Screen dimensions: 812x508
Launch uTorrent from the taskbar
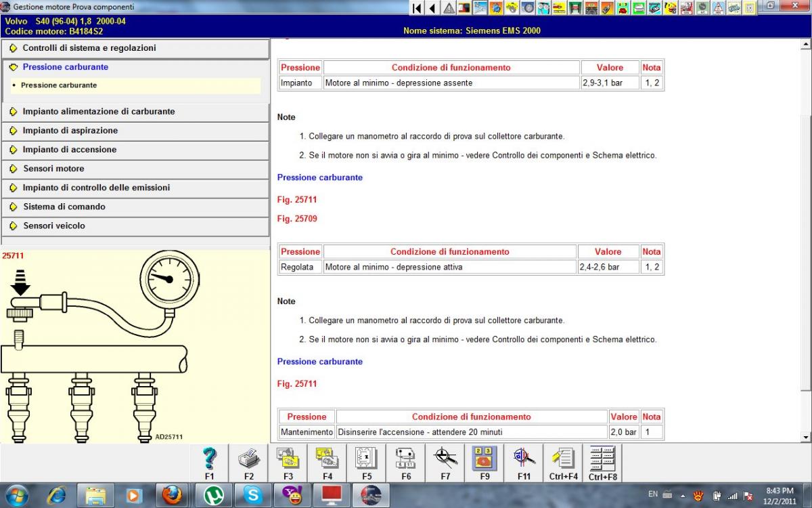(213, 496)
